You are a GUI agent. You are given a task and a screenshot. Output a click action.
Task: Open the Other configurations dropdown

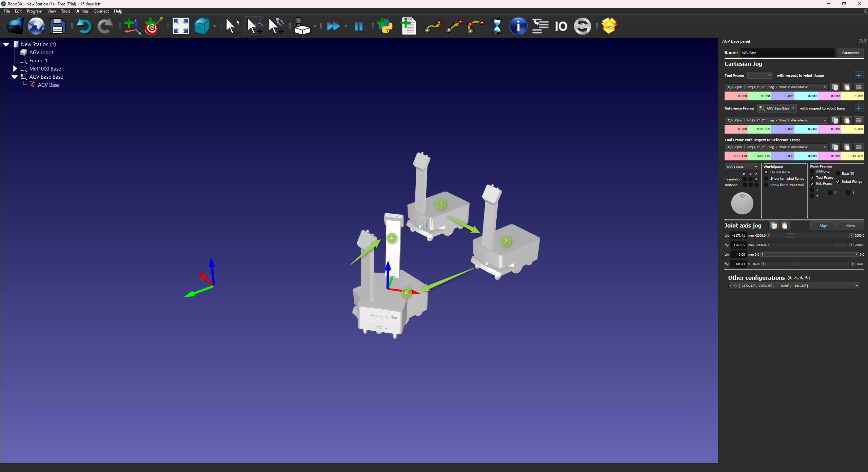click(x=794, y=286)
